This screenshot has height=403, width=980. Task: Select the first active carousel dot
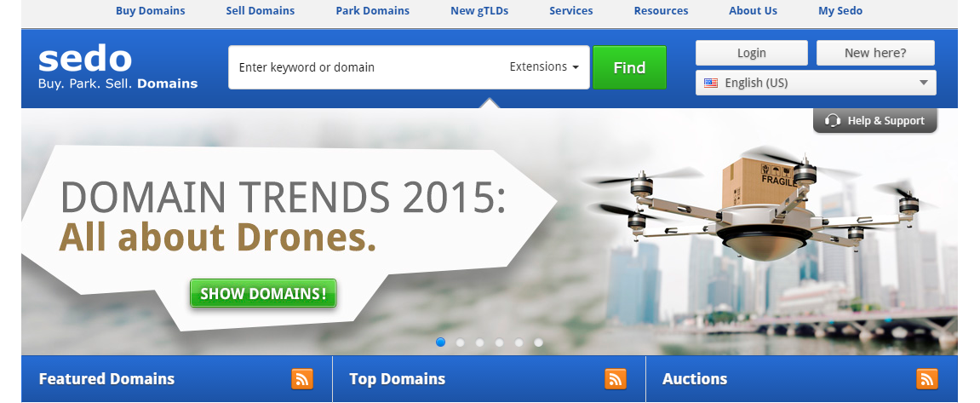click(x=441, y=343)
